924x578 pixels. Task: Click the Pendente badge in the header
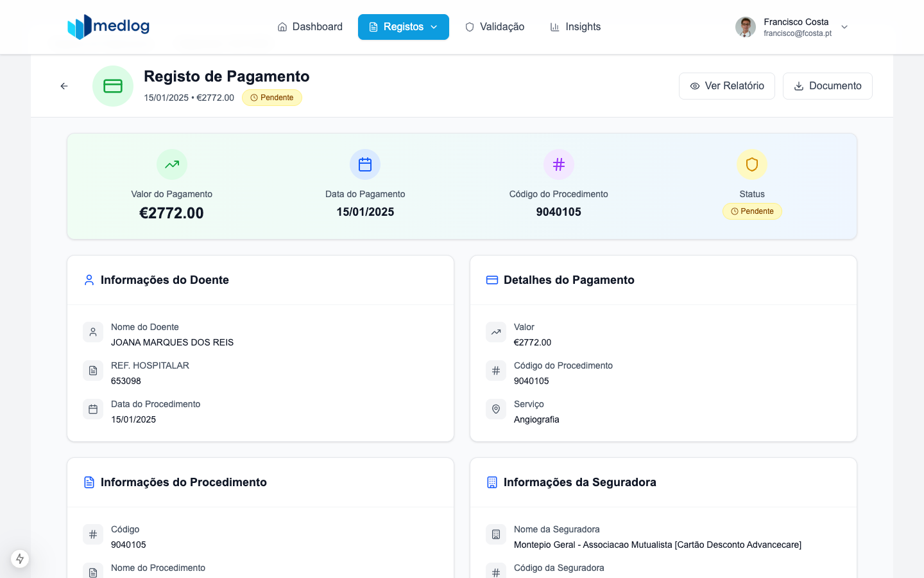point(272,98)
